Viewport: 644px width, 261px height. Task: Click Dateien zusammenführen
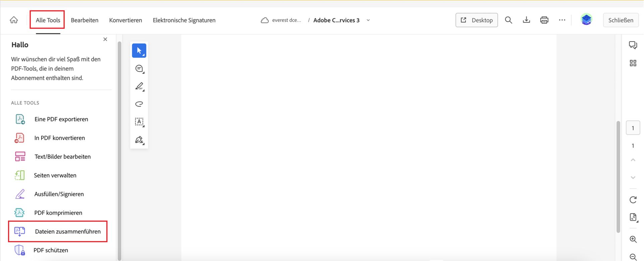pos(58,231)
